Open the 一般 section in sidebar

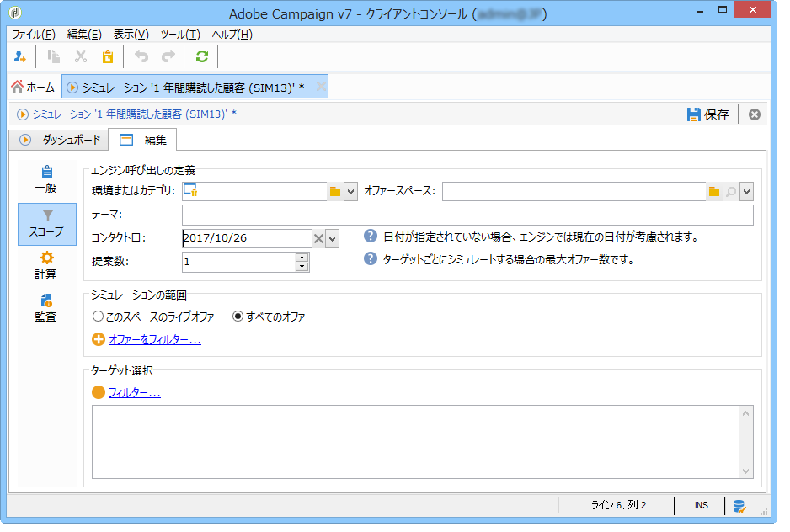pyautogui.click(x=46, y=180)
